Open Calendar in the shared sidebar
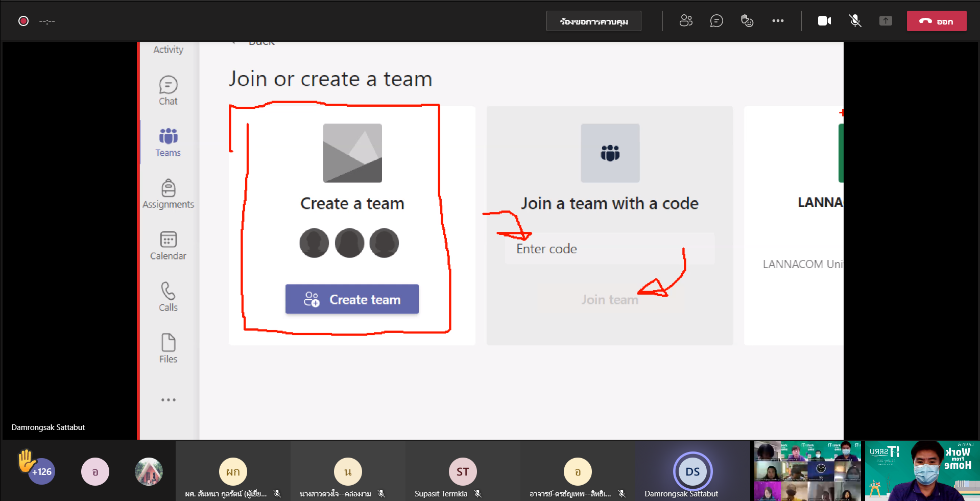 168,246
